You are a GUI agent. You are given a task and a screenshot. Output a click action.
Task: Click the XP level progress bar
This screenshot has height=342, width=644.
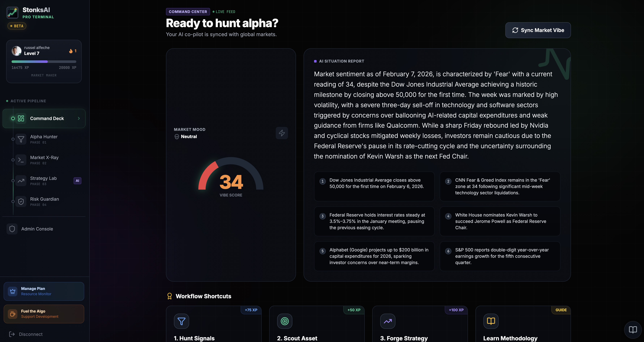[x=44, y=61]
